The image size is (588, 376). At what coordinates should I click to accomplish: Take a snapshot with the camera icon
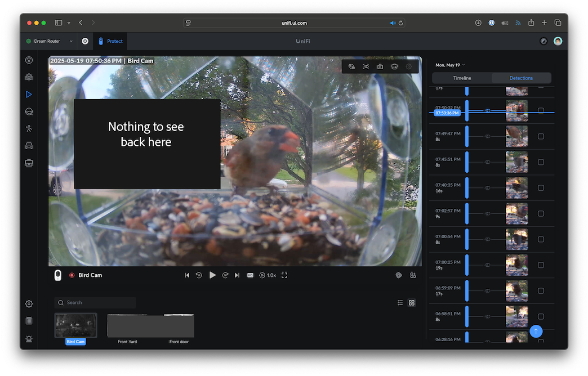380,66
